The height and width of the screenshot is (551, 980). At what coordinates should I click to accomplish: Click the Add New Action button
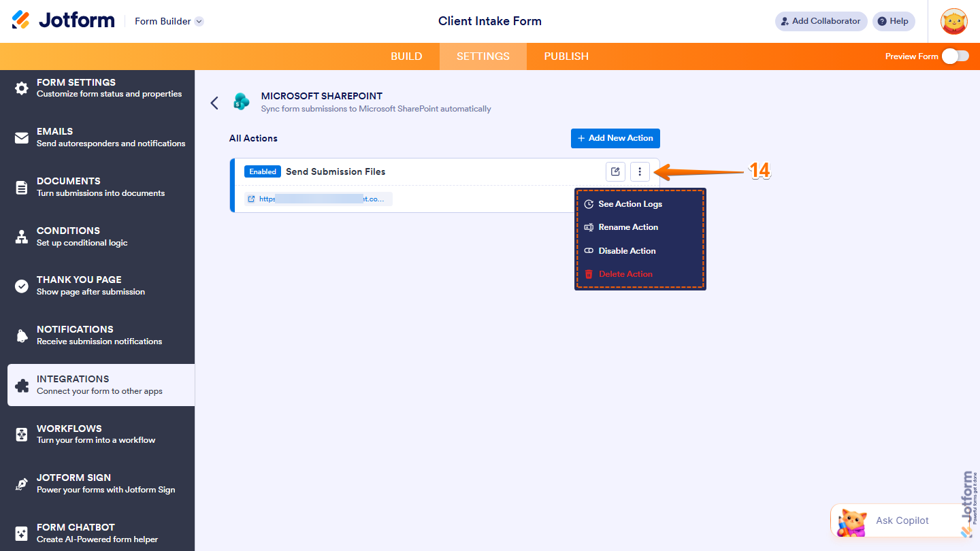(615, 138)
